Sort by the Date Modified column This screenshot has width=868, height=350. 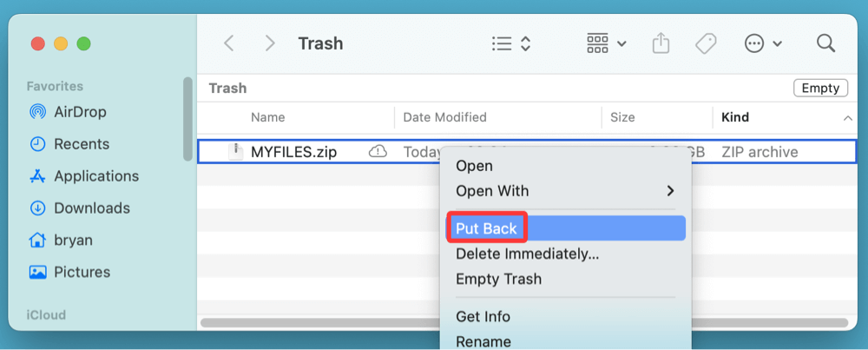pyautogui.click(x=444, y=117)
